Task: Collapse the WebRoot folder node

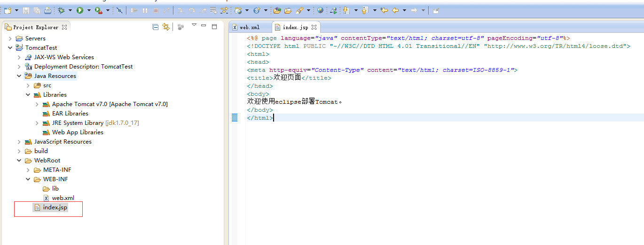Action: coord(19,161)
